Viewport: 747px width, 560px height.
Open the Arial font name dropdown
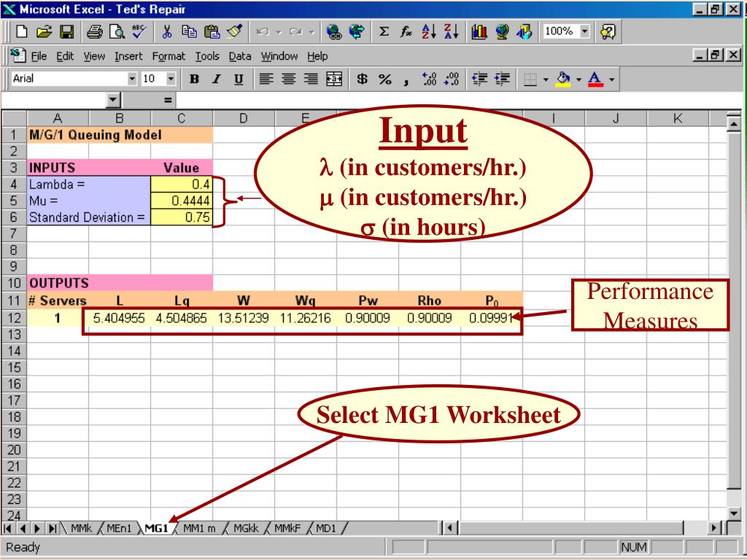coord(132,79)
